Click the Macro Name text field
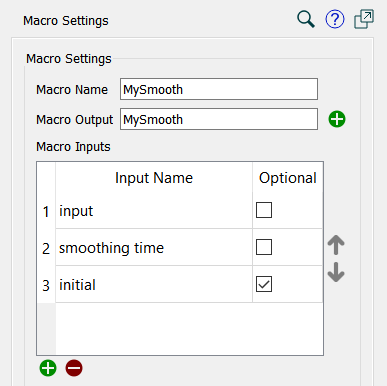387x386 pixels. coord(219,89)
